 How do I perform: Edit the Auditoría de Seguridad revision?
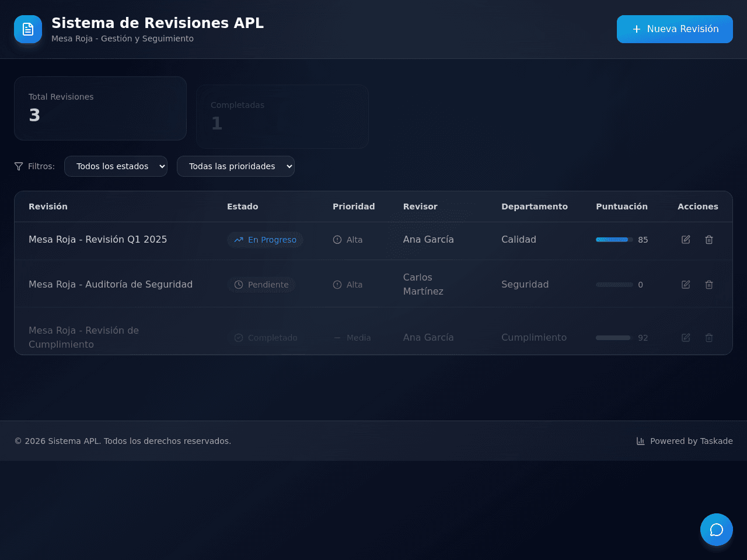(686, 285)
